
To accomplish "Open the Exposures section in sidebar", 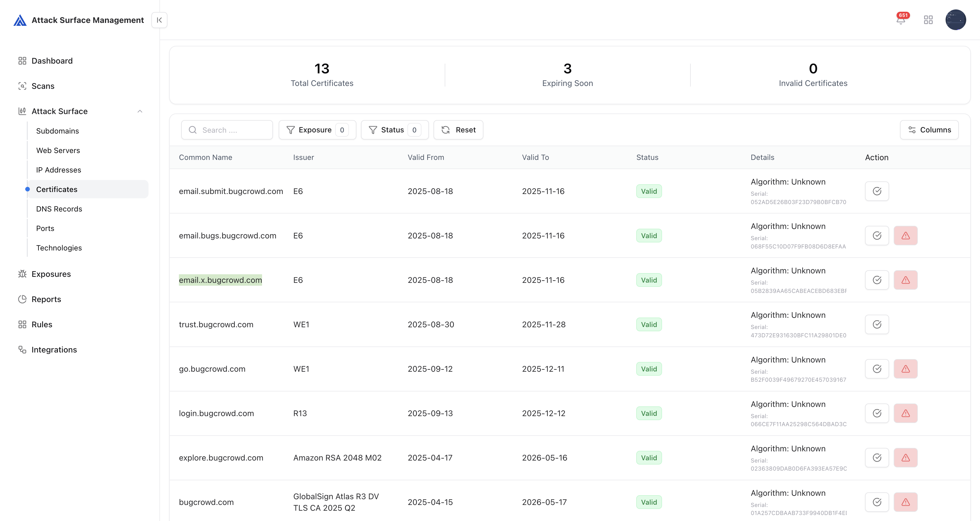I will 51,274.
